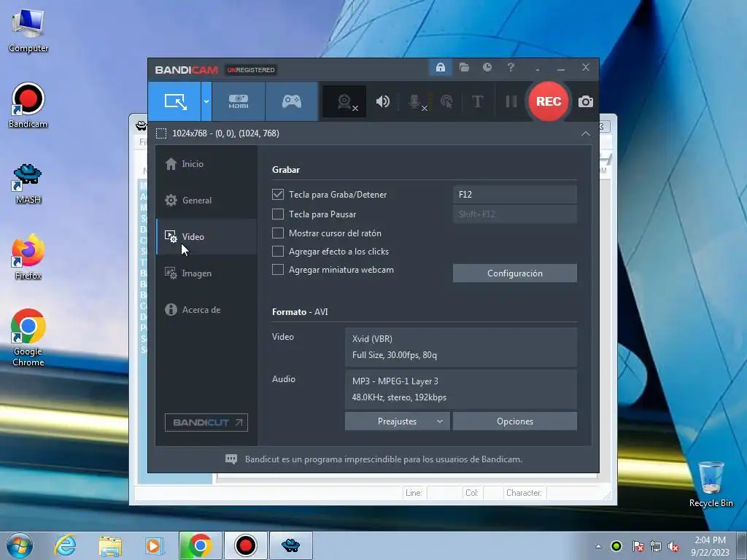Collapse the panel with the up chevron
This screenshot has width=747, height=560.
(586, 134)
